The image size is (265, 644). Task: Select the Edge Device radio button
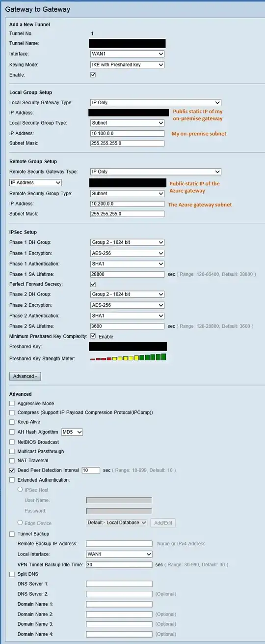pyautogui.click(x=20, y=523)
